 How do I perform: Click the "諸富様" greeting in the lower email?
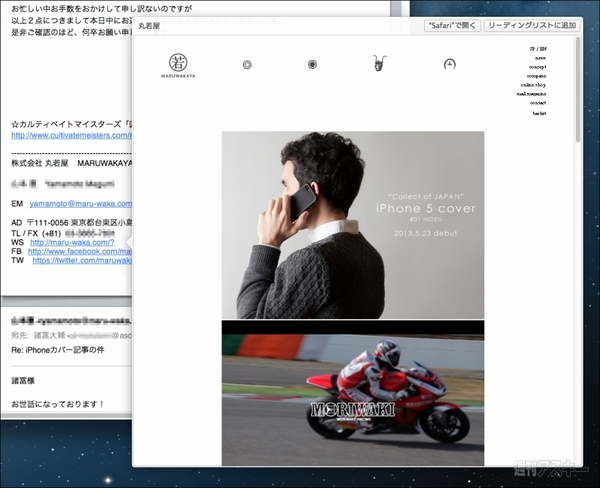click(x=23, y=381)
